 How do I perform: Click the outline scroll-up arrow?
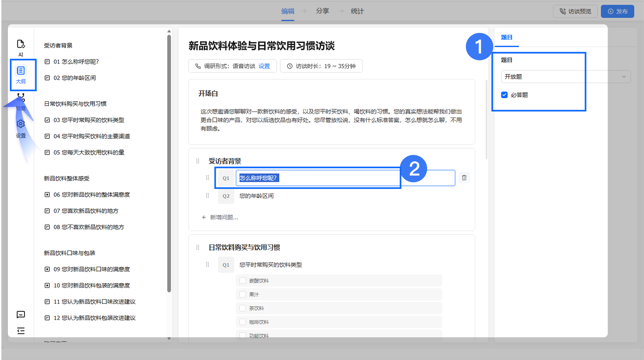(x=169, y=31)
